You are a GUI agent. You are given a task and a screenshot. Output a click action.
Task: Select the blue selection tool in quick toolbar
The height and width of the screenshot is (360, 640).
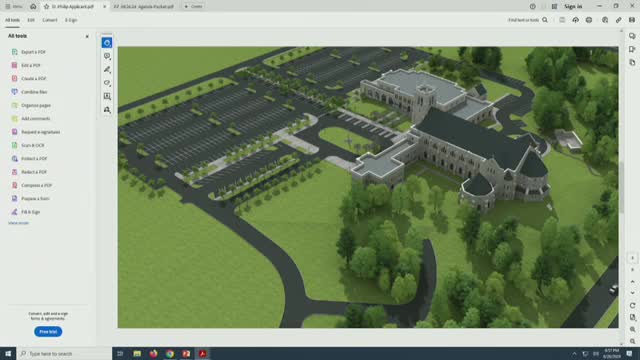coord(107,43)
